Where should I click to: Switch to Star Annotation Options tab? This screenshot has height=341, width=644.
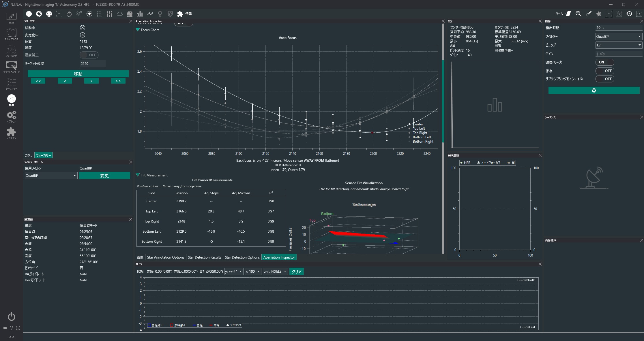166,257
